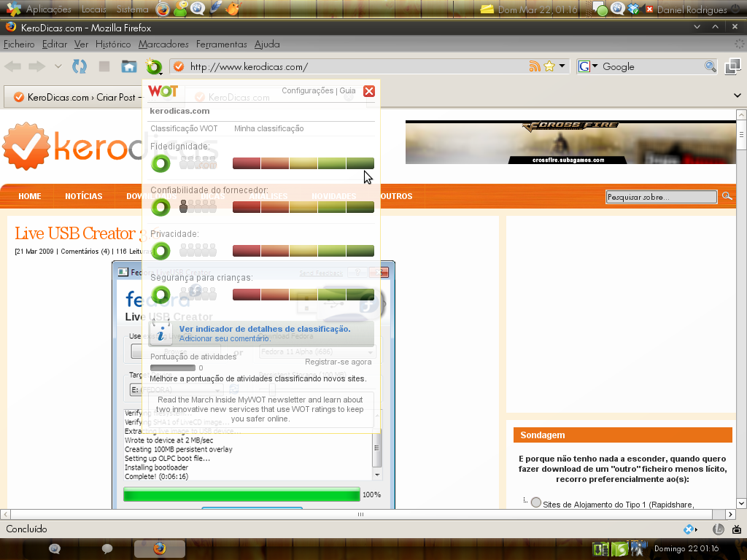Click the orange bird launcher in top panel
The image size is (747, 560).
pyautogui.click(x=233, y=9)
